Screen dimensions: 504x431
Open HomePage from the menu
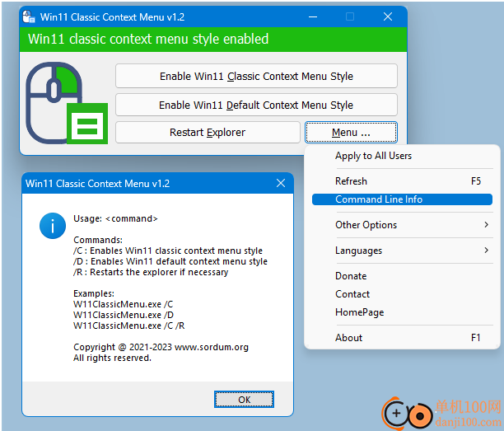[x=402, y=312]
